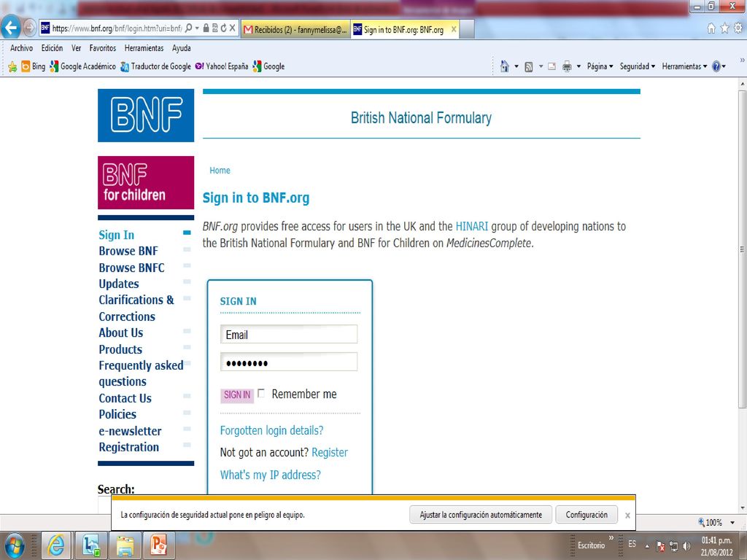Click the What's my IP address? link
This screenshot has width=747, height=560.
pos(270,475)
